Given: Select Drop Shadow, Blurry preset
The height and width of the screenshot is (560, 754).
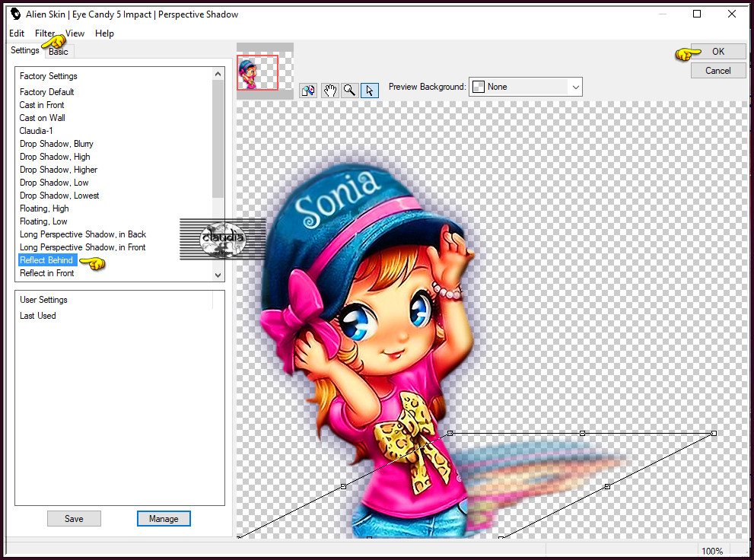Looking at the screenshot, I should (57, 144).
